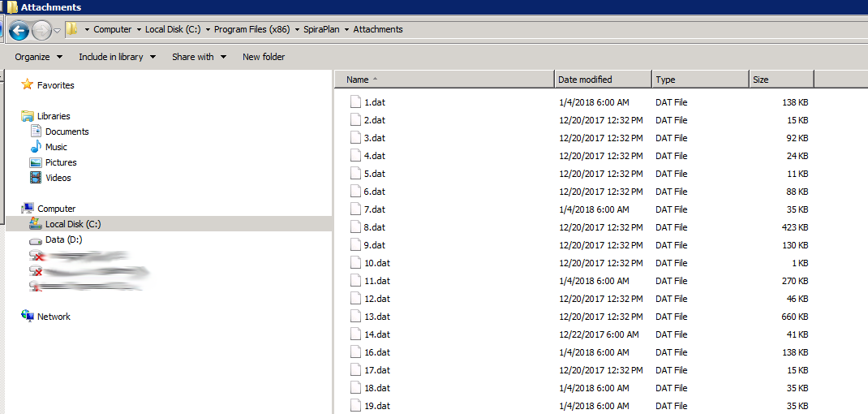Viewport: 868px width, 414px height.
Task: Click SpiraPlan in the address breadcrumb
Action: pos(319,29)
